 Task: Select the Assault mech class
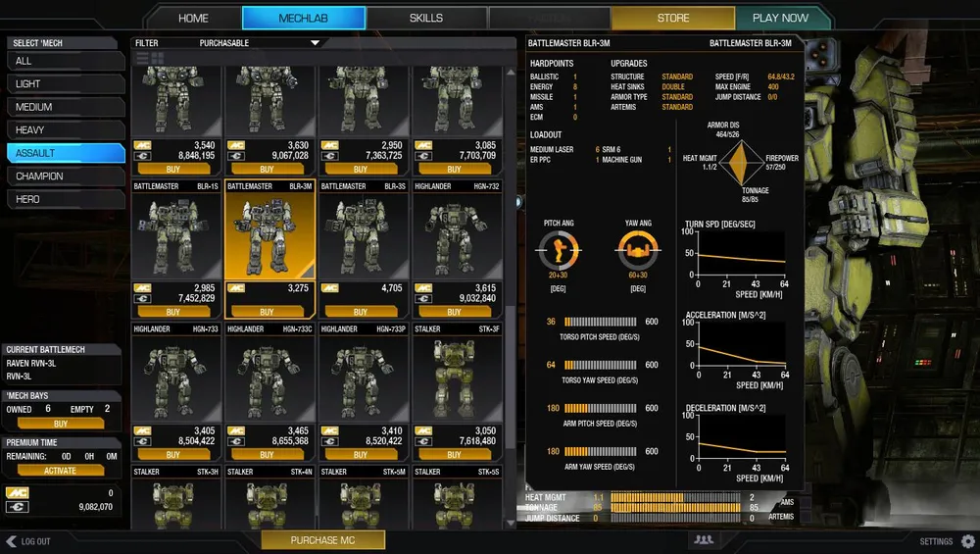[x=66, y=153]
